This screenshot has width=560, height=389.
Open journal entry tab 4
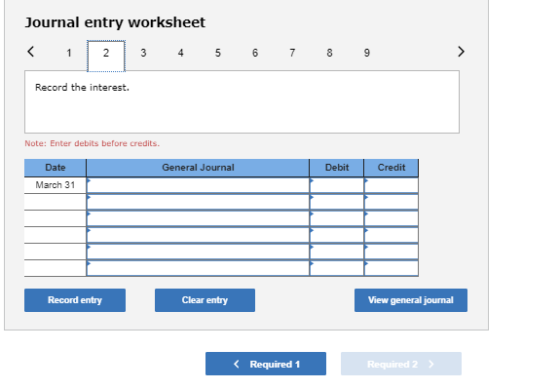point(181,53)
